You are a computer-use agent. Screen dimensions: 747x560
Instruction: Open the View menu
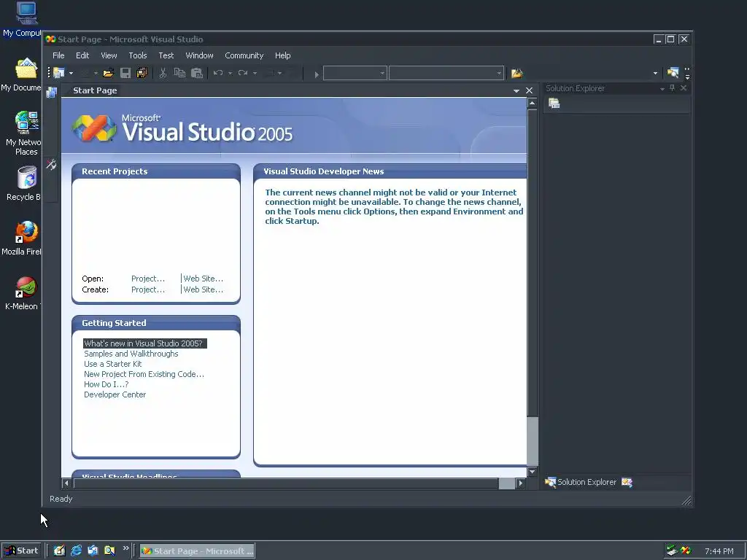point(109,55)
